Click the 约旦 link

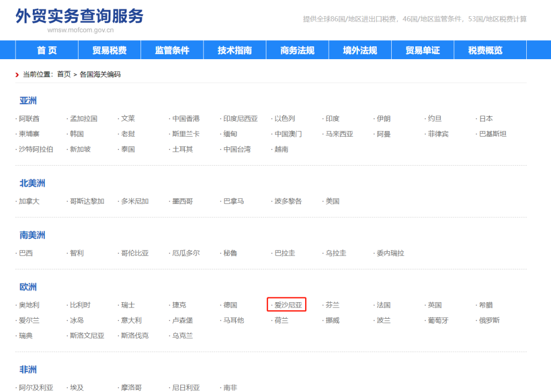click(435, 119)
